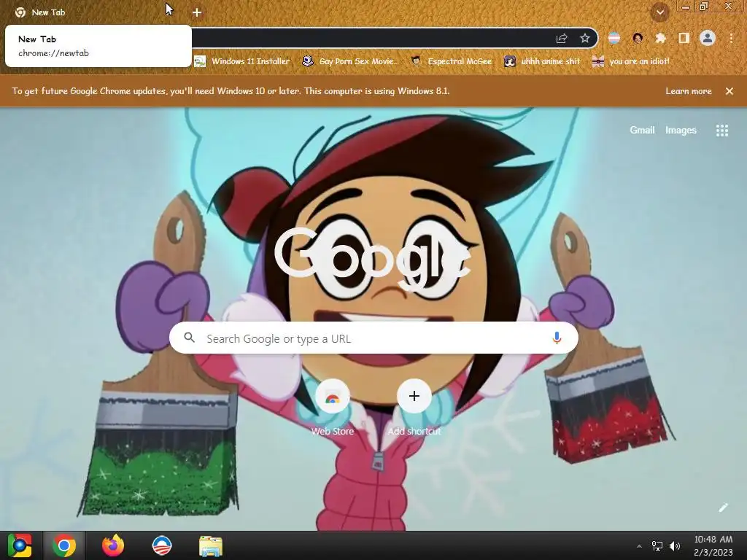Expand the tab search dropdown arrow

pos(660,12)
